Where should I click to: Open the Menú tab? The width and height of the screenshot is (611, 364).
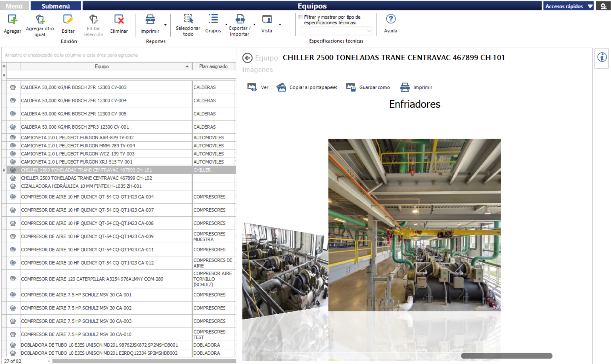(14, 6)
